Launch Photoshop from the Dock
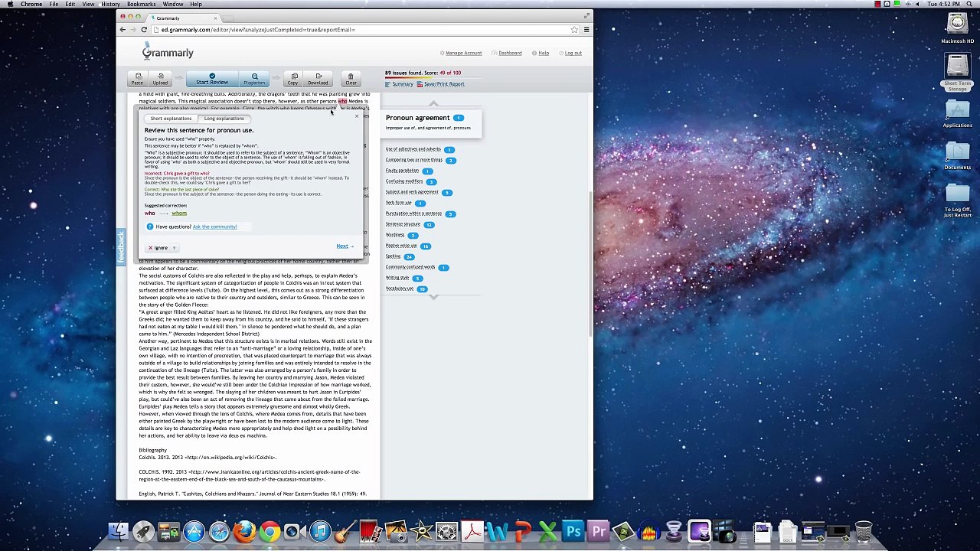 point(573,531)
